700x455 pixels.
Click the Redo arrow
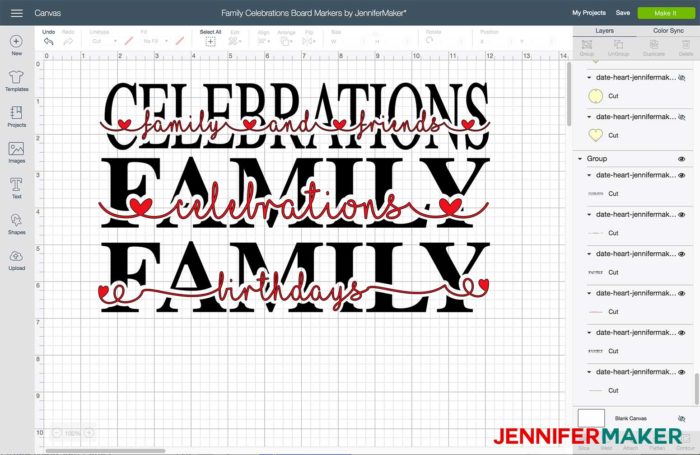pos(68,42)
